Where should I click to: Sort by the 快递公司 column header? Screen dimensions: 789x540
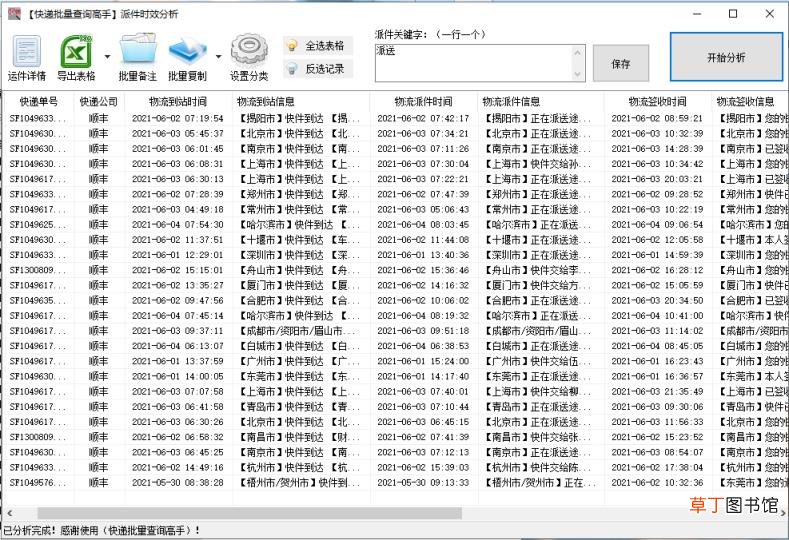coord(99,102)
